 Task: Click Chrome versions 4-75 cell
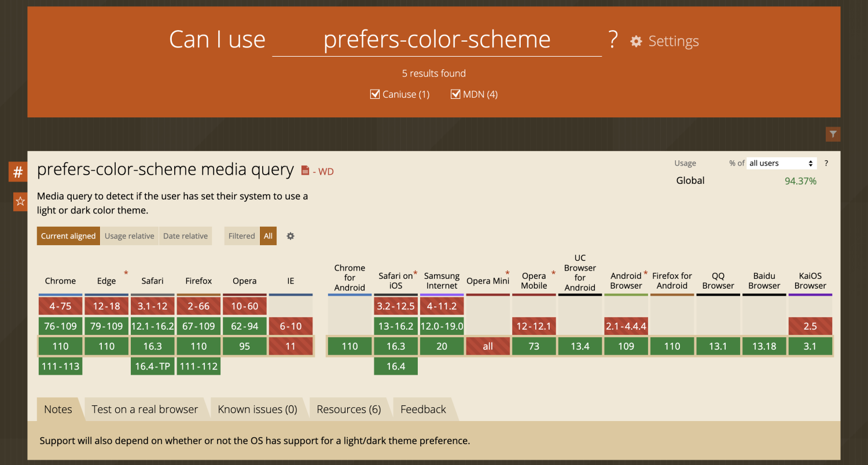coord(60,306)
